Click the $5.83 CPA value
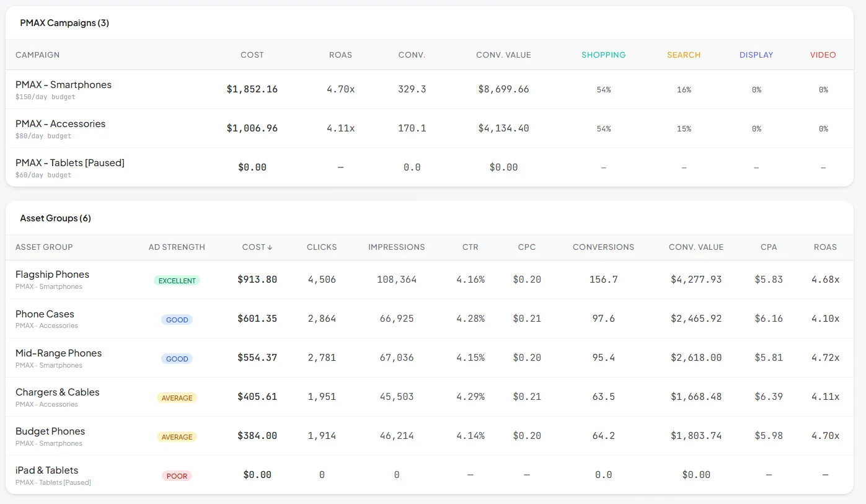The image size is (866, 504). pyautogui.click(x=769, y=280)
